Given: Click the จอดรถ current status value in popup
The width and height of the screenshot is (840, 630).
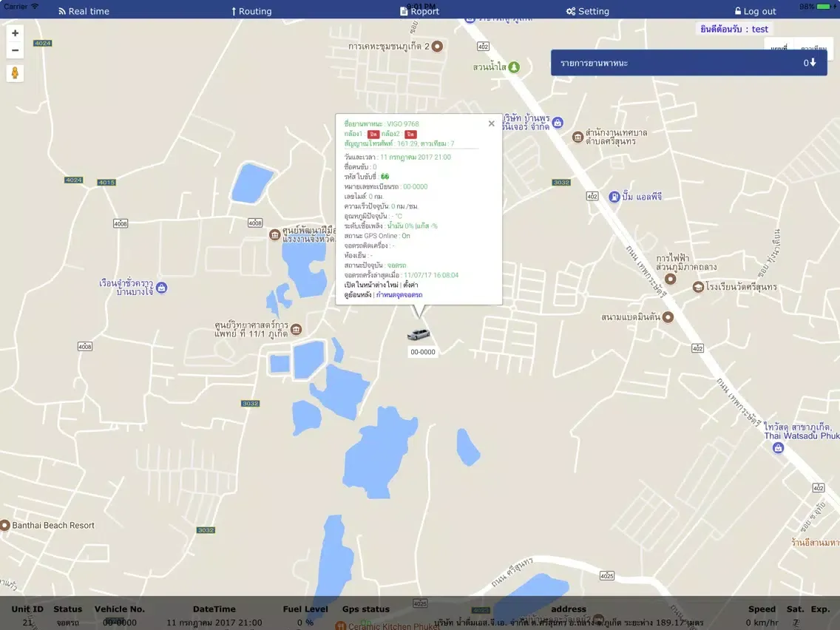Looking at the screenshot, I should [x=397, y=265].
